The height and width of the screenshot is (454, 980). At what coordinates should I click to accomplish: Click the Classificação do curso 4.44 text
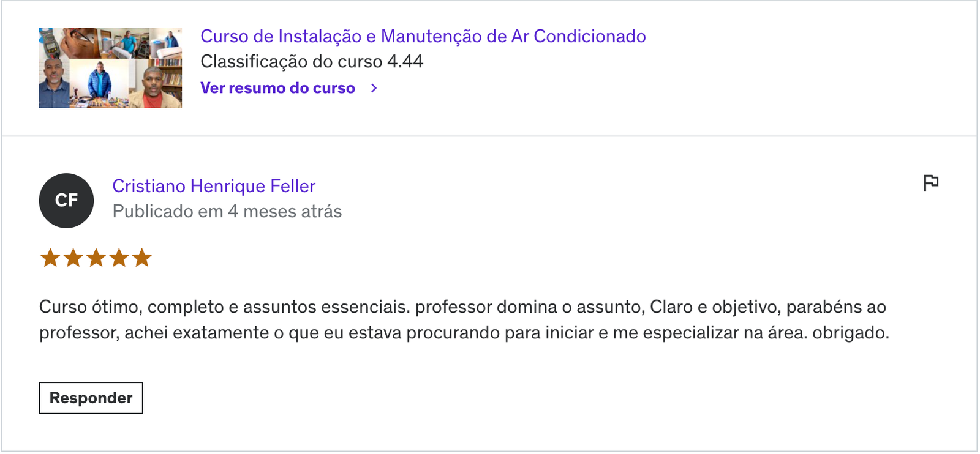312,62
